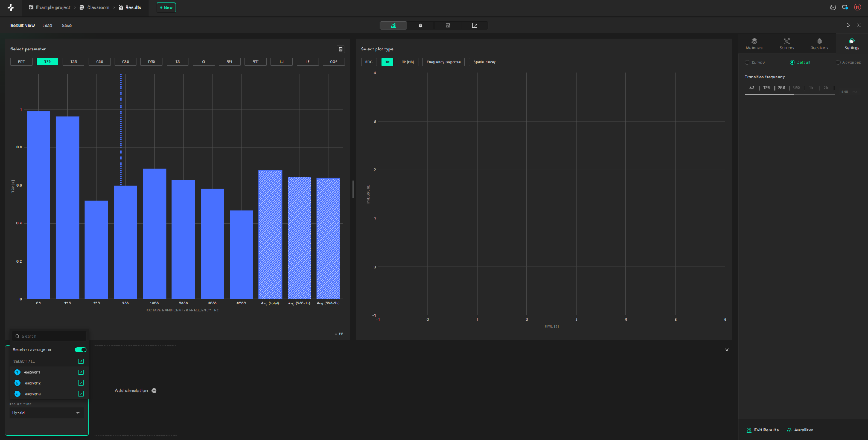Switch to bar chart results view icon
Screen dimensions: 868x440
(x=393, y=26)
